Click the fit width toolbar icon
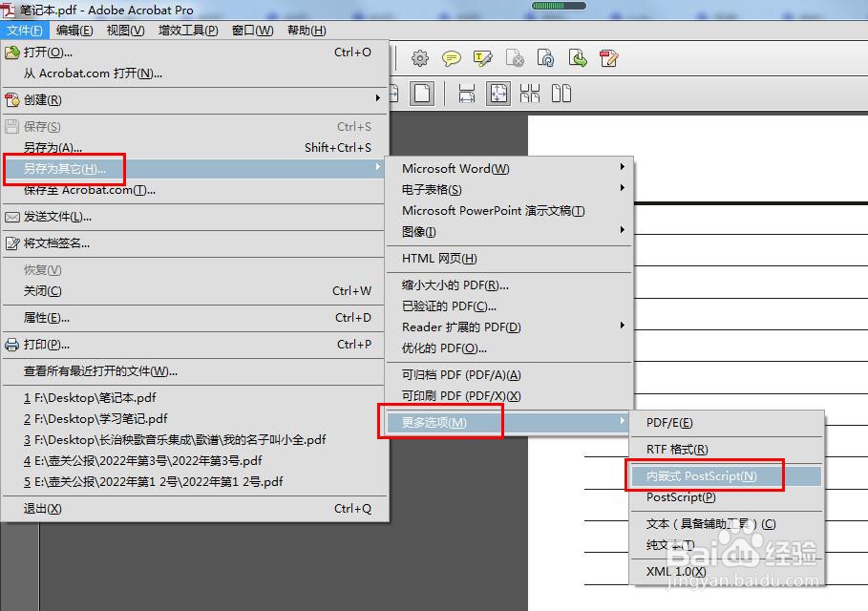This screenshot has width=868, height=611. click(465, 93)
